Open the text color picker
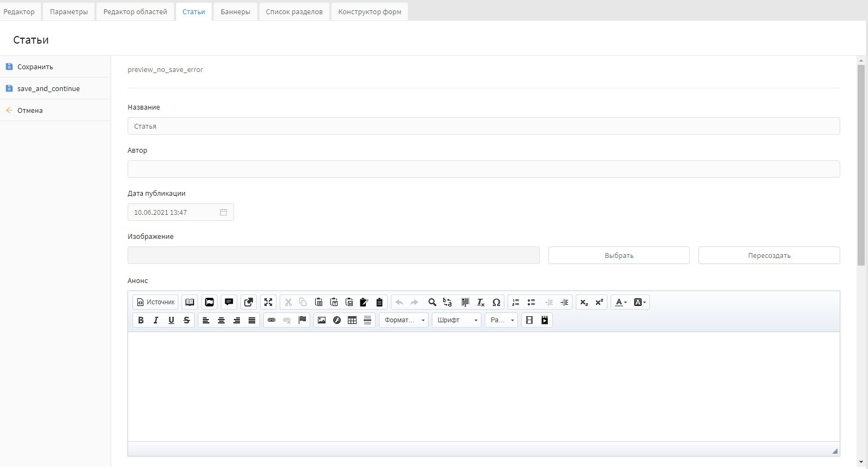This screenshot has width=868, height=469. click(x=621, y=302)
